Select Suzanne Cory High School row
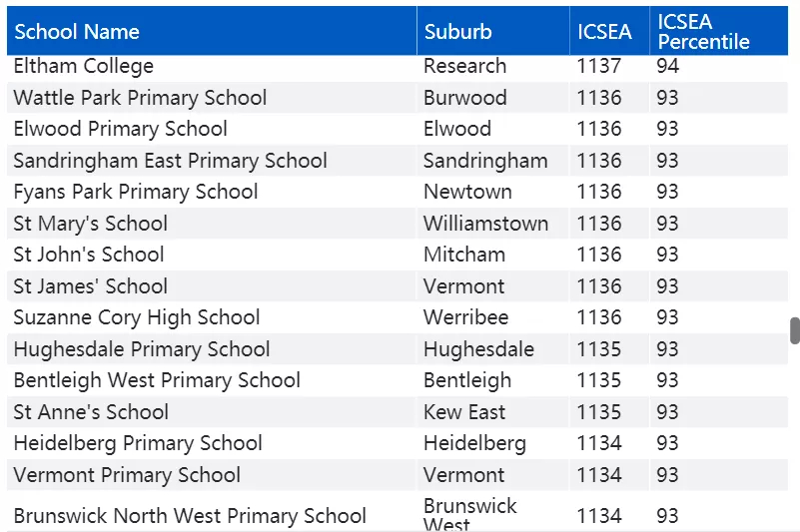The height and width of the screenshot is (532, 800). click(x=398, y=317)
